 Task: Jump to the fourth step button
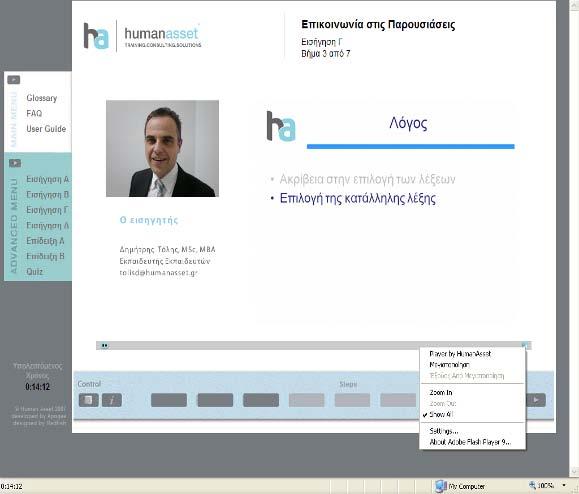point(306,400)
